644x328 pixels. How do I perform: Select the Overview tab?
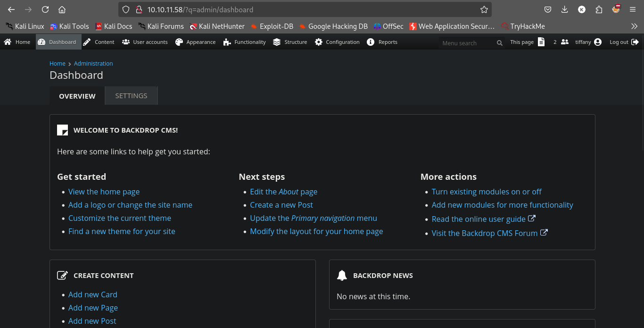77,96
